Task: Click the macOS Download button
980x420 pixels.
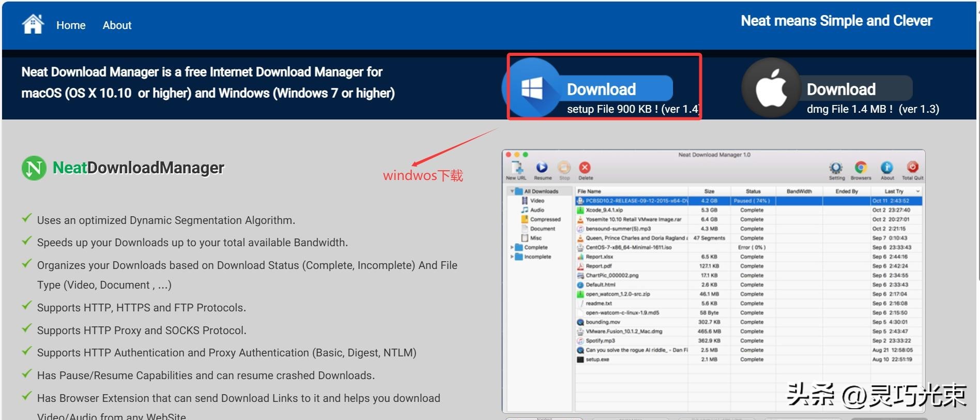Action: click(x=841, y=89)
